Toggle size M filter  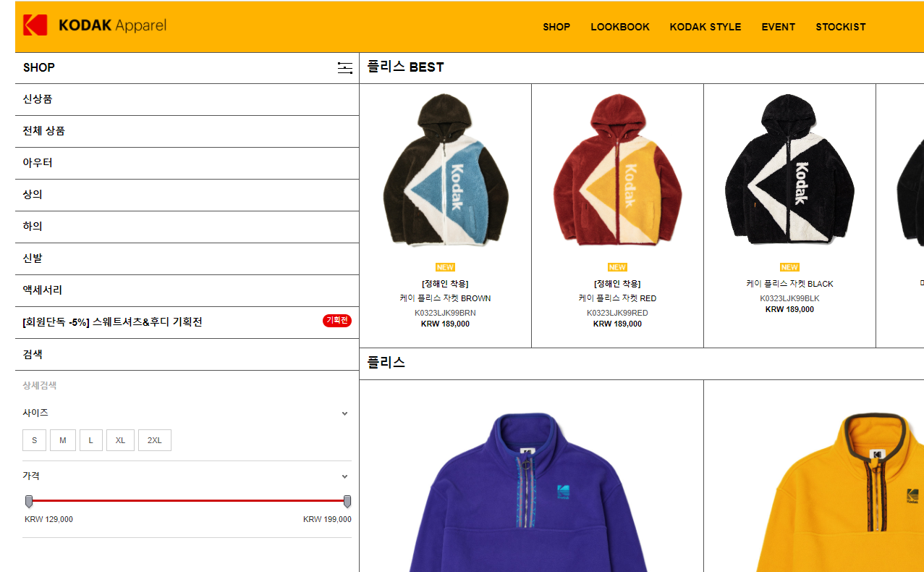pyautogui.click(x=63, y=440)
